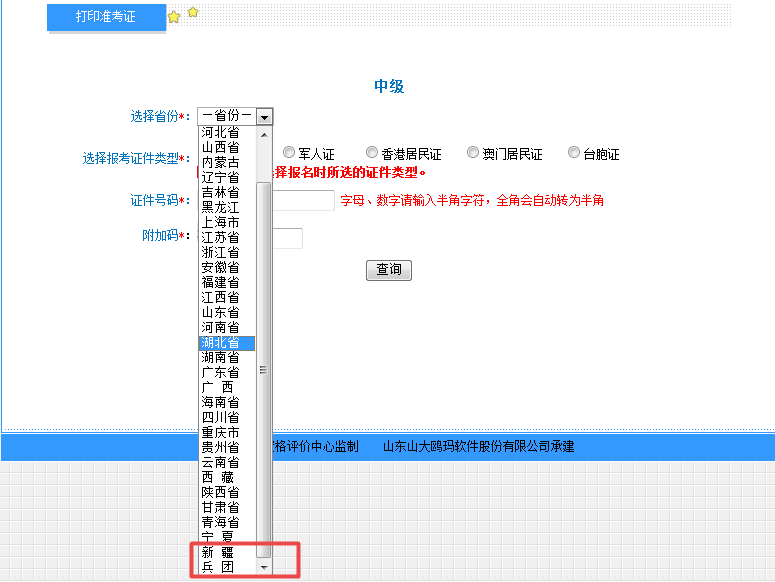Click the larger yellow star icon
Screen dimensions: 775x582
174,17
